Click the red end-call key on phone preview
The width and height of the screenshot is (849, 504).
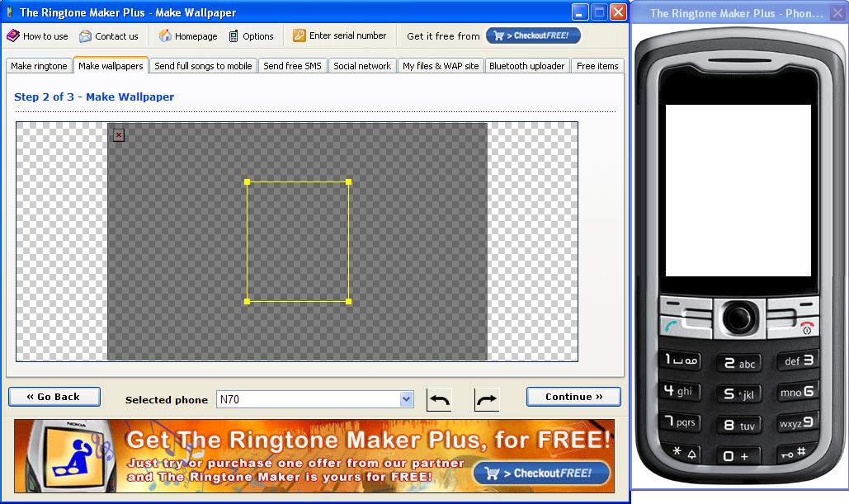(x=806, y=327)
